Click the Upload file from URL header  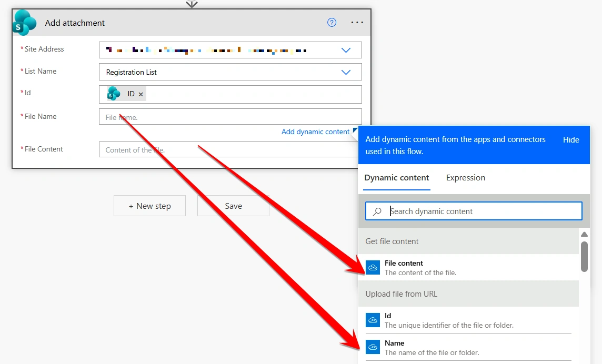coord(468,294)
